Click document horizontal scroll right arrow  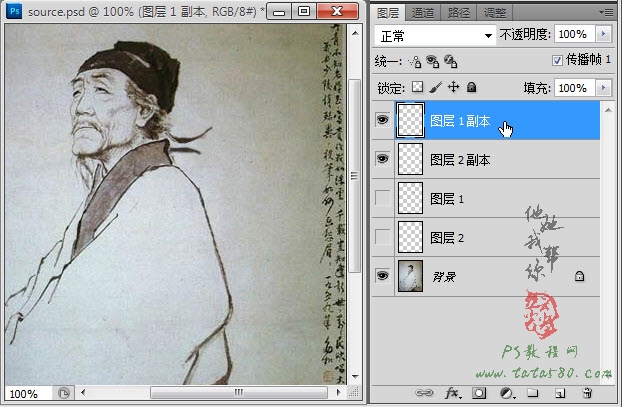pos(338,393)
